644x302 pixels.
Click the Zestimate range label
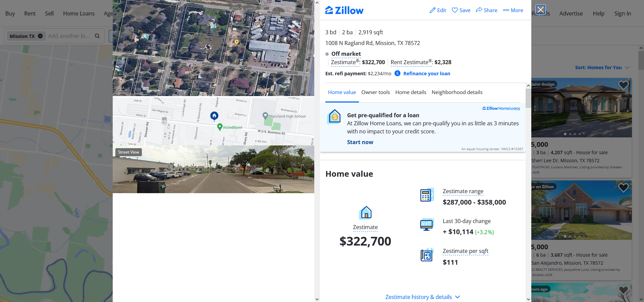pyautogui.click(x=463, y=191)
